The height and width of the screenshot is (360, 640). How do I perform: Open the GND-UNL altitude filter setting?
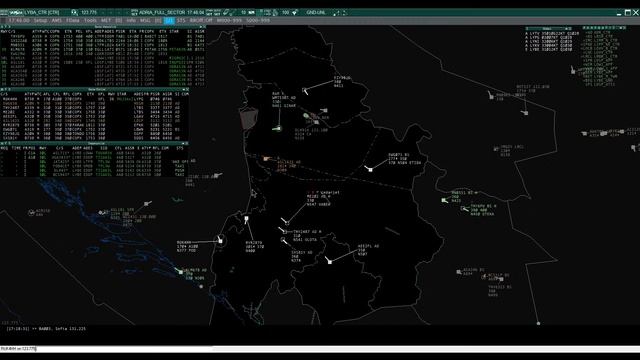pos(316,13)
